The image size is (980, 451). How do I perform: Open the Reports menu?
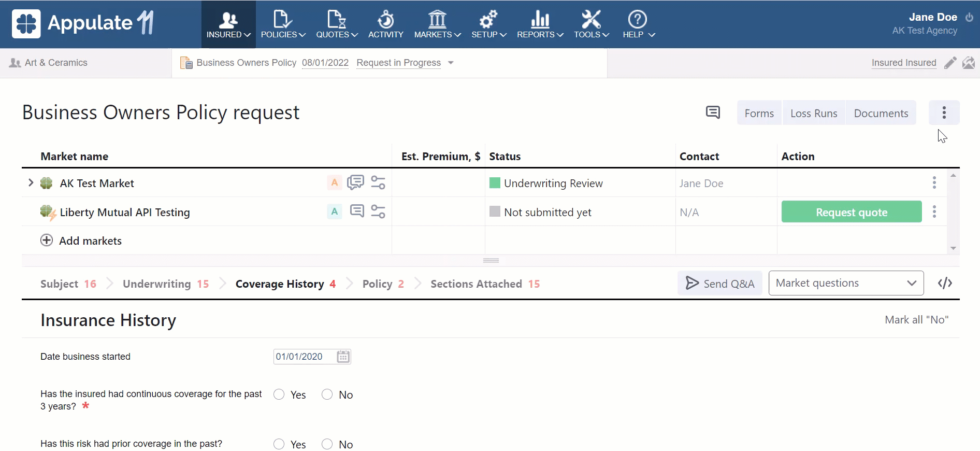tap(540, 24)
